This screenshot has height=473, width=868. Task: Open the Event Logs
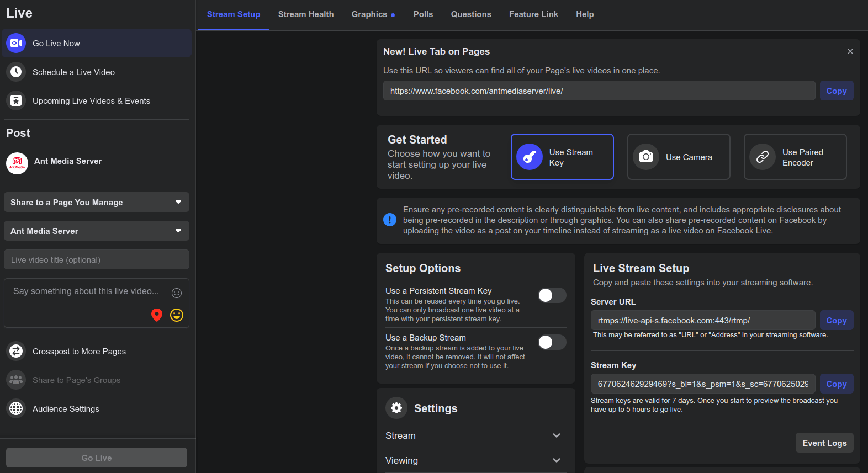pos(824,443)
